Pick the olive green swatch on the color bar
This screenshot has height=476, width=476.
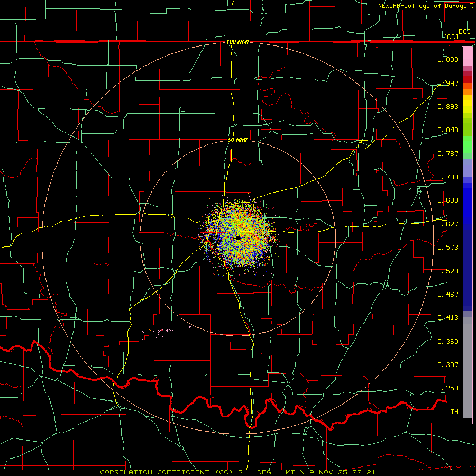point(467,126)
